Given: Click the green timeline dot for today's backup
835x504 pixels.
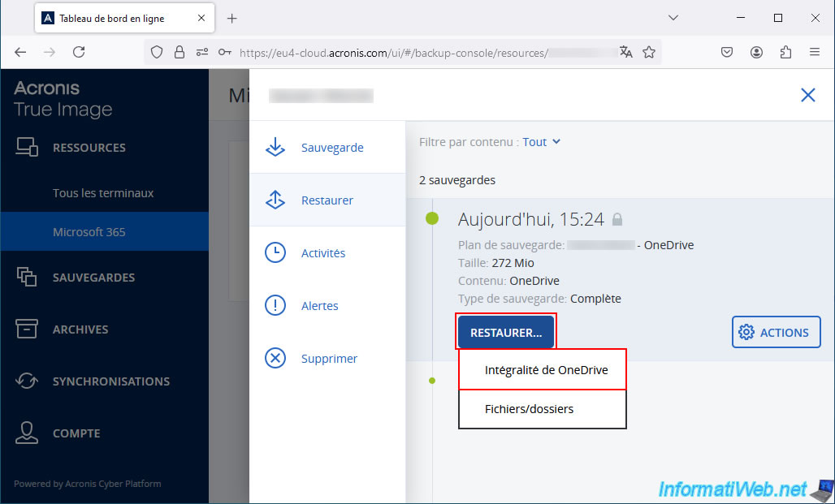Looking at the screenshot, I should pyautogui.click(x=432, y=218).
